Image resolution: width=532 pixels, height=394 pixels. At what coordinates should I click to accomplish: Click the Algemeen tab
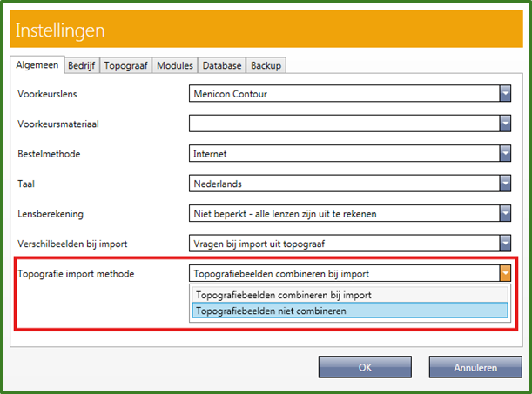coord(37,65)
